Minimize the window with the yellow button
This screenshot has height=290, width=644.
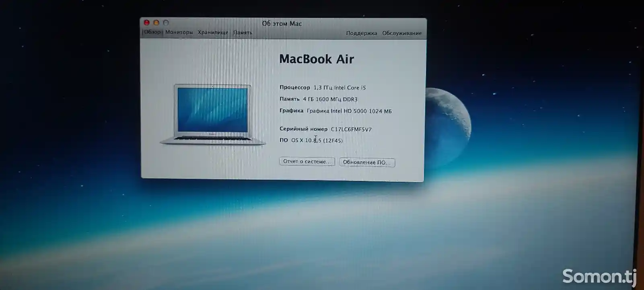click(x=156, y=23)
